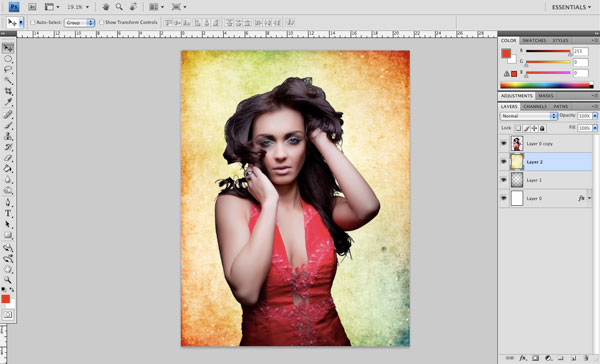This screenshot has height=364, width=600.
Task: Hide Layer 0 visibility eye
Action: click(x=504, y=198)
